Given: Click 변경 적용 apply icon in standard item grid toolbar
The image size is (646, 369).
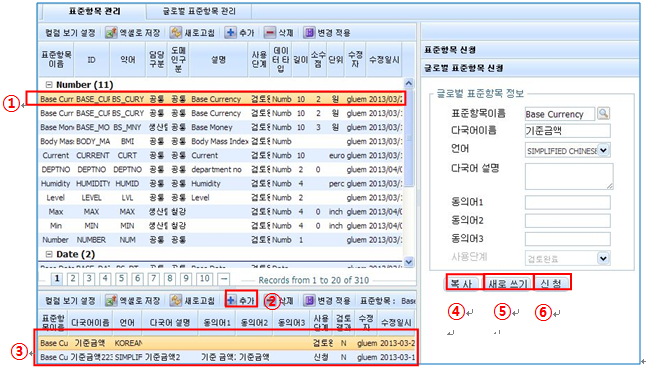Looking at the screenshot, I should point(309,33).
